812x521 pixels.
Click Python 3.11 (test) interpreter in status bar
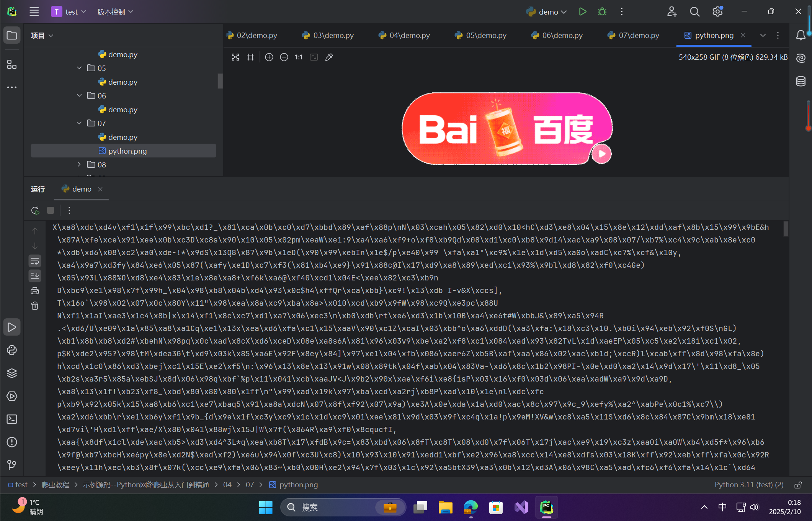(x=749, y=485)
